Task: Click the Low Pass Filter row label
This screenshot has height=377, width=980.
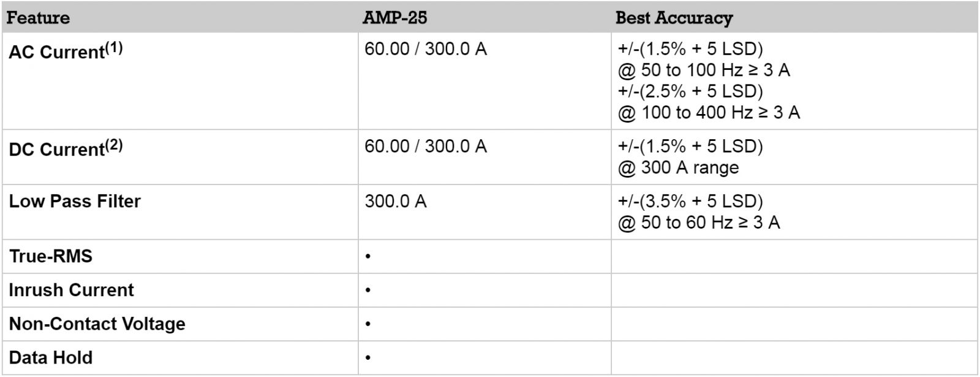Action: tap(75, 201)
